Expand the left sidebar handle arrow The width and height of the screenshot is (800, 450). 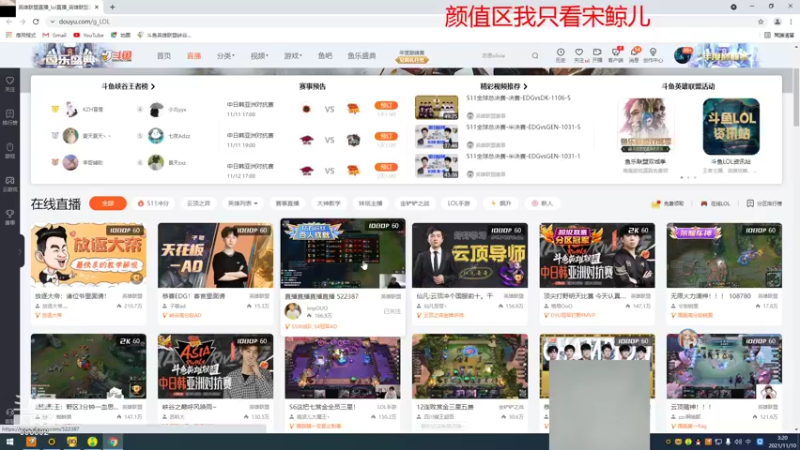click(x=20, y=251)
